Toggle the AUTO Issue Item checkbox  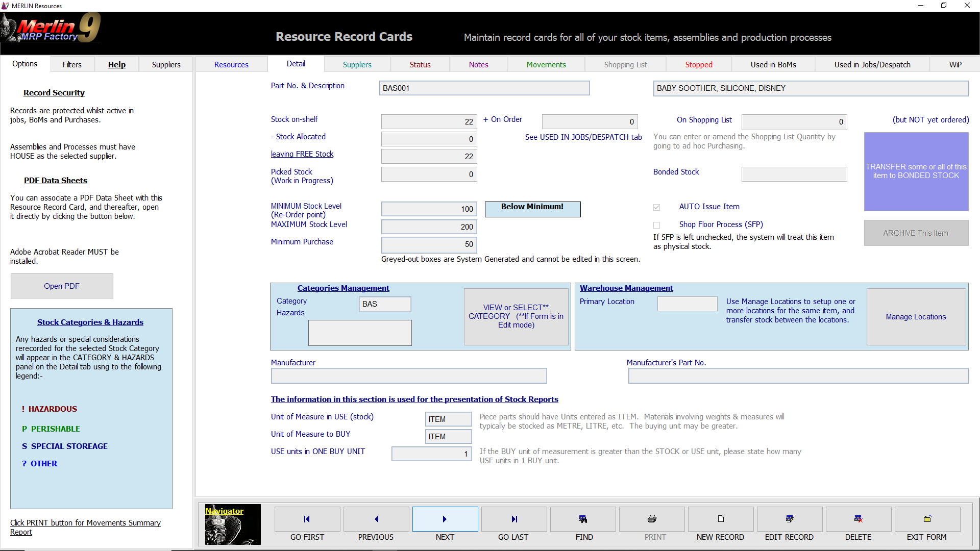coord(657,207)
